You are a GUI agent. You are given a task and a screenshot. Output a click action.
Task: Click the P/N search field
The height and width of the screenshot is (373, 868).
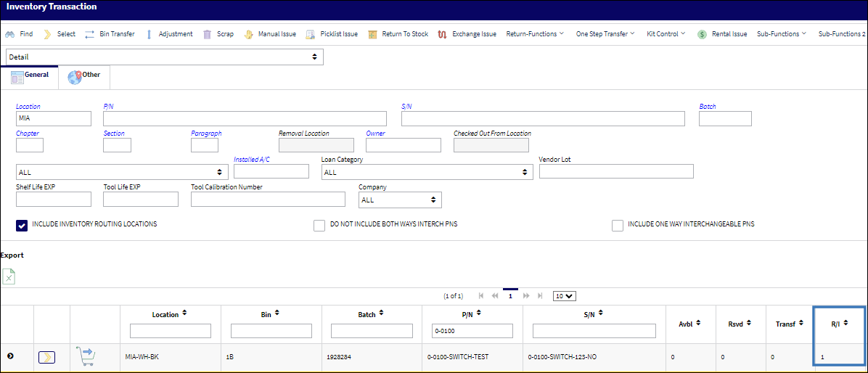click(245, 118)
